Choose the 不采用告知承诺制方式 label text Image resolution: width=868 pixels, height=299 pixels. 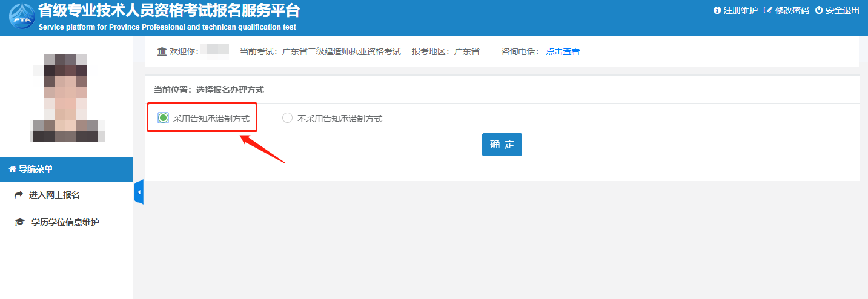point(340,119)
